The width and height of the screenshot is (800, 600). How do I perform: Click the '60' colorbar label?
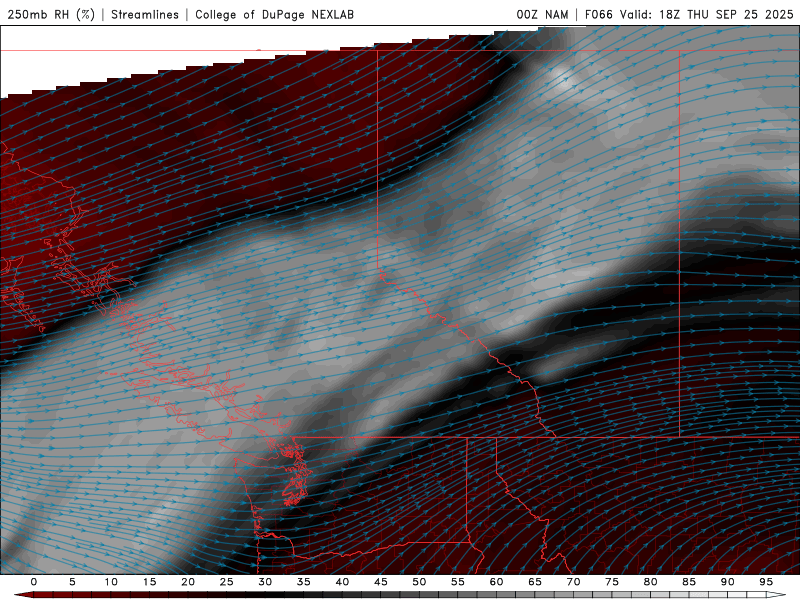tap(496, 582)
